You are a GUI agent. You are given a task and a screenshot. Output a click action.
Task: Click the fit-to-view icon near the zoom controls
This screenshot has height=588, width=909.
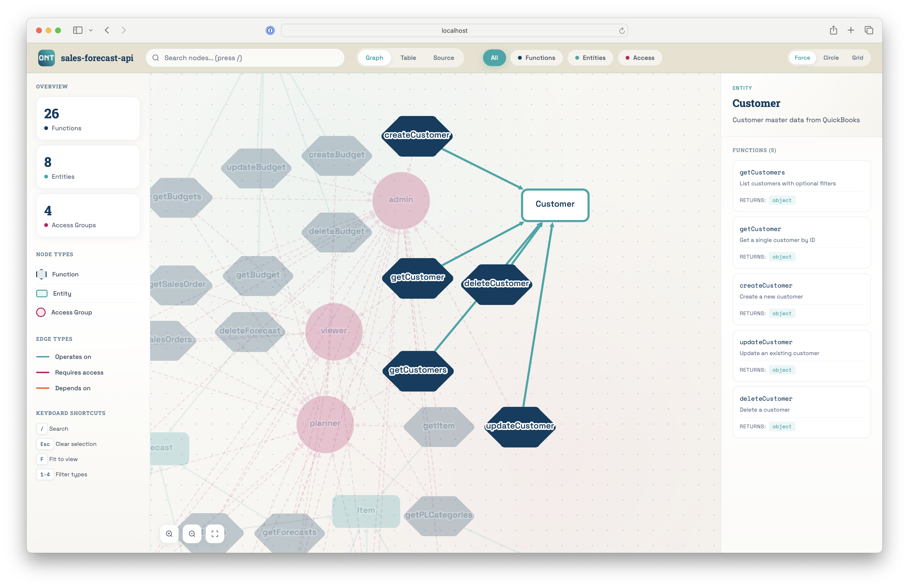[x=215, y=534]
